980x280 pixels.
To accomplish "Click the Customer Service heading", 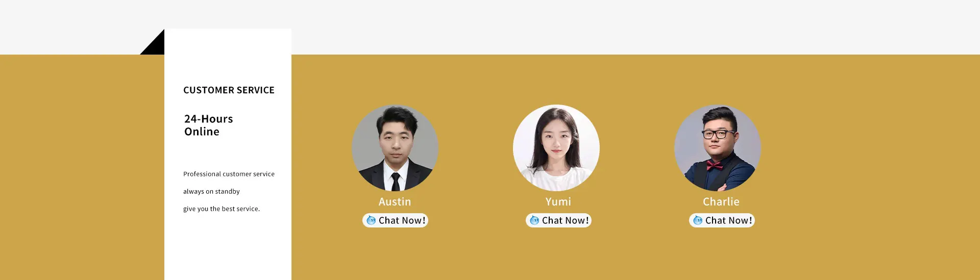I will [x=229, y=90].
